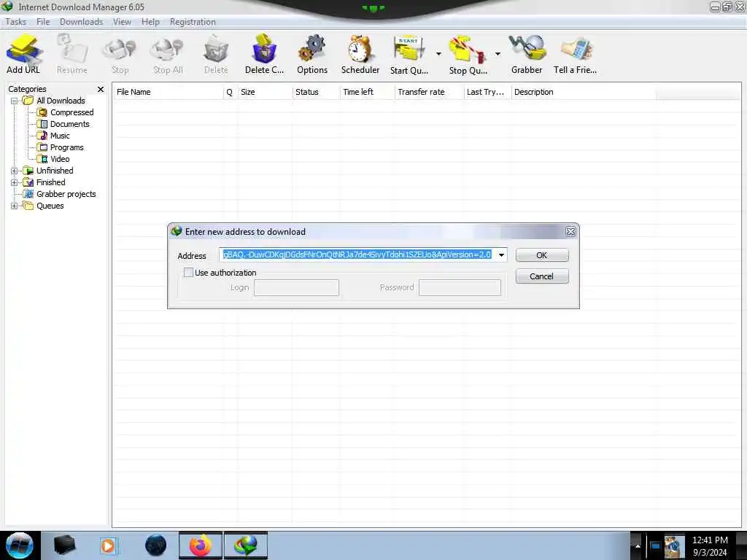Open the Registration menu
The width and height of the screenshot is (747, 560).
tap(193, 22)
